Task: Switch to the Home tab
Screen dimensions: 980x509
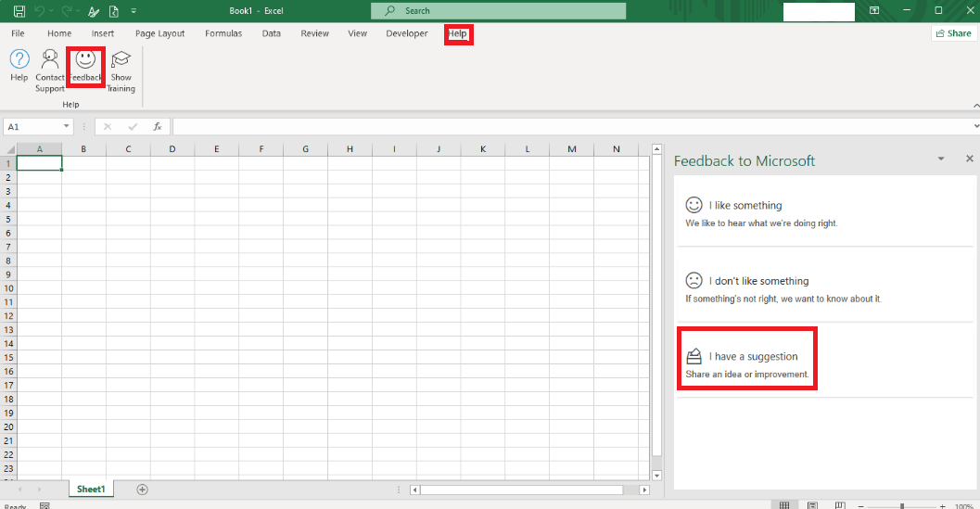Action: coord(59,33)
